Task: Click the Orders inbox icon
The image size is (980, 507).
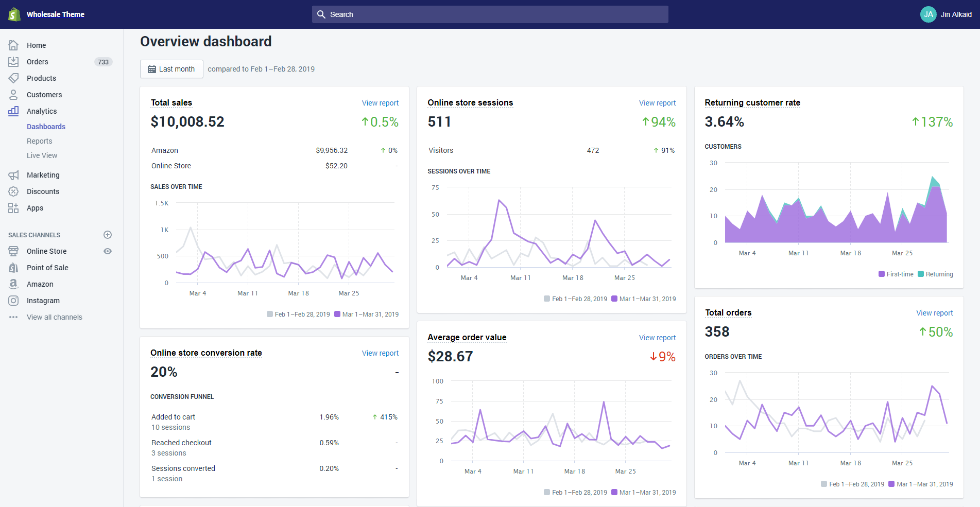Action: click(13, 62)
